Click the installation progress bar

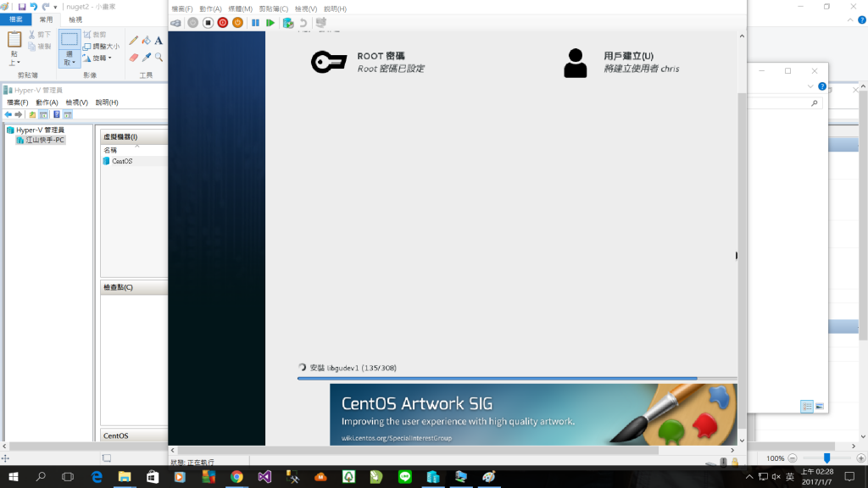(517, 379)
